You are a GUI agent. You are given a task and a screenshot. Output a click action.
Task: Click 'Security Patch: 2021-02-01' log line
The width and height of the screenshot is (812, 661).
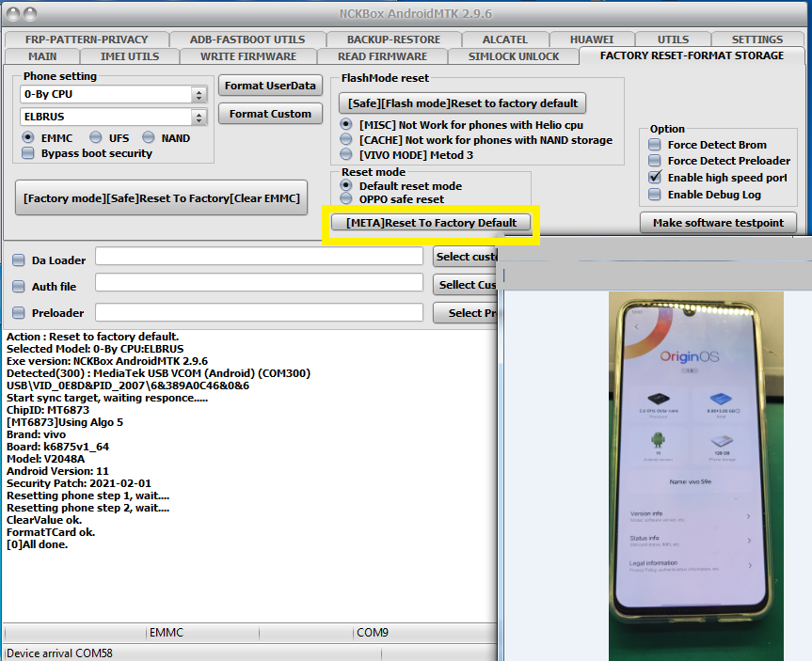[x=79, y=483]
